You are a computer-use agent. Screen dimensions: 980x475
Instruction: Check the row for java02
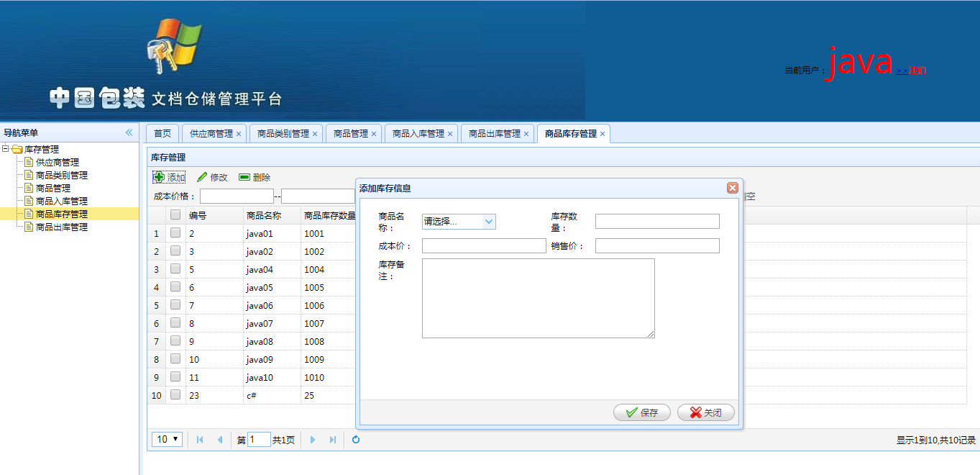tap(175, 250)
